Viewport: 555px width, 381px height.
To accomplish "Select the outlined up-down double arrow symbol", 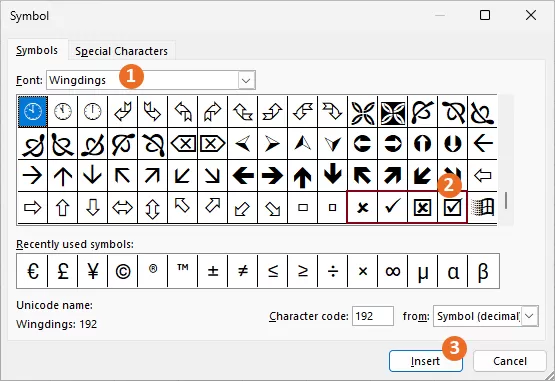I will pos(153,207).
